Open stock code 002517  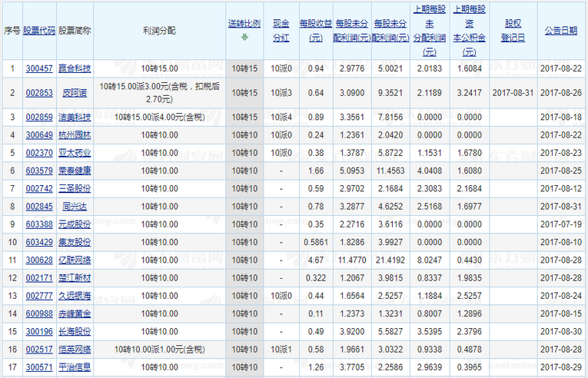pyautogui.click(x=39, y=350)
